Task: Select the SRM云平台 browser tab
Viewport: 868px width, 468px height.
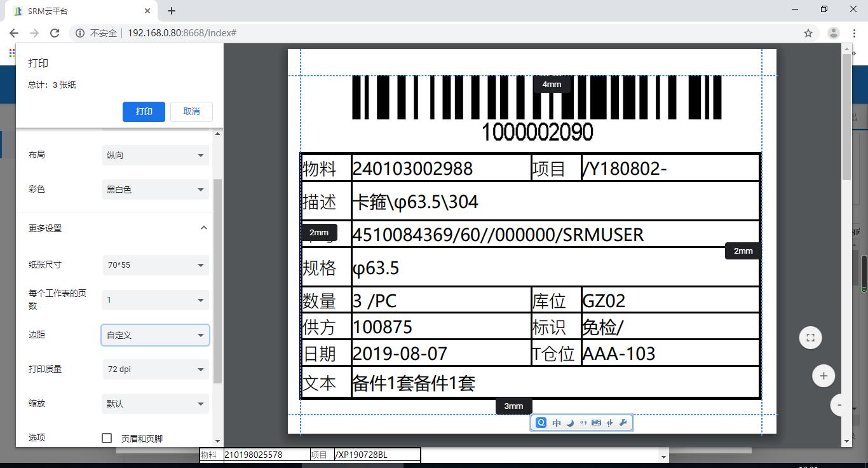Action: point(76,11)
